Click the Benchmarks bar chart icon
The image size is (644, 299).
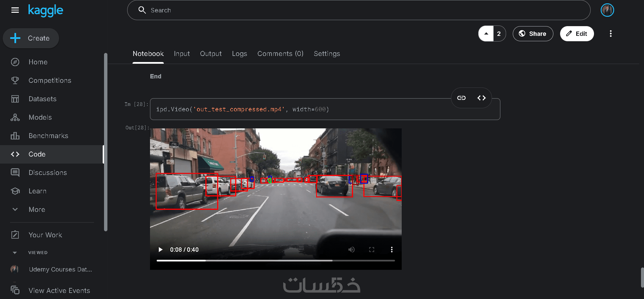[15, 136]
